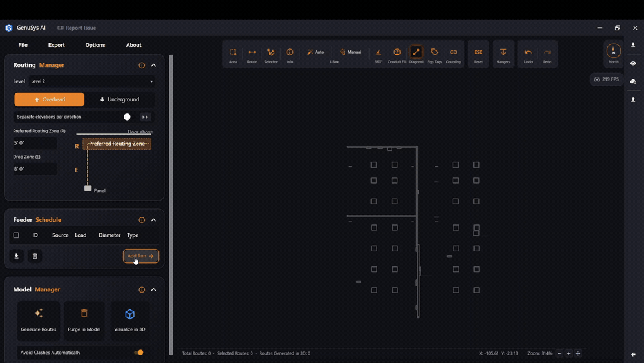
Task: Click the Total Routes: 0 status text
Action: pyautogui.click(x=196, y=353)
